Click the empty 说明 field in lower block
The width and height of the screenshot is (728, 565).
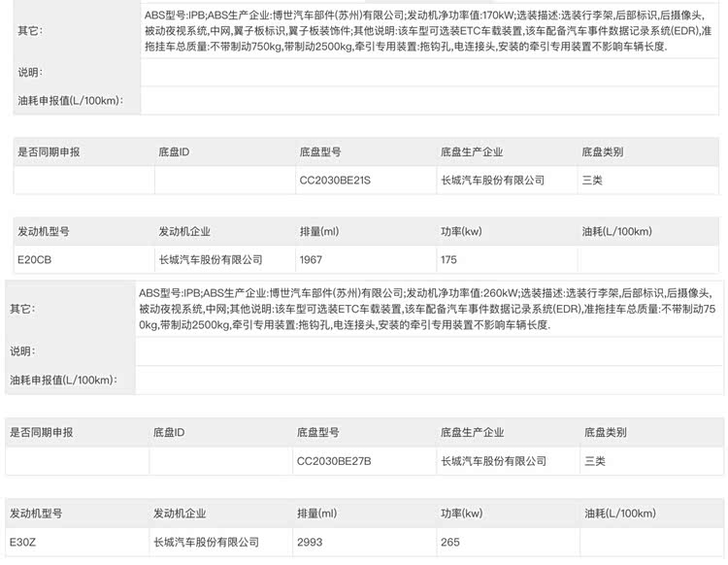[x=429, y=351]
